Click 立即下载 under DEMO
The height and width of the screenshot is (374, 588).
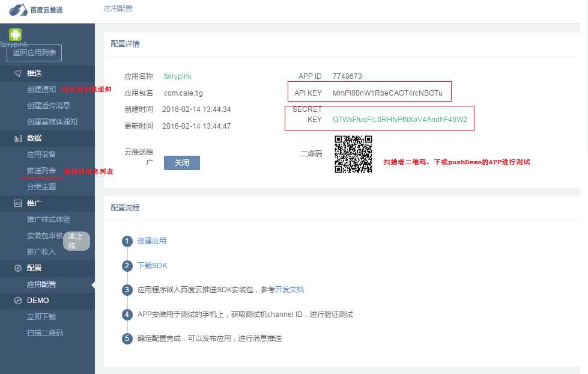click(41, 316)
